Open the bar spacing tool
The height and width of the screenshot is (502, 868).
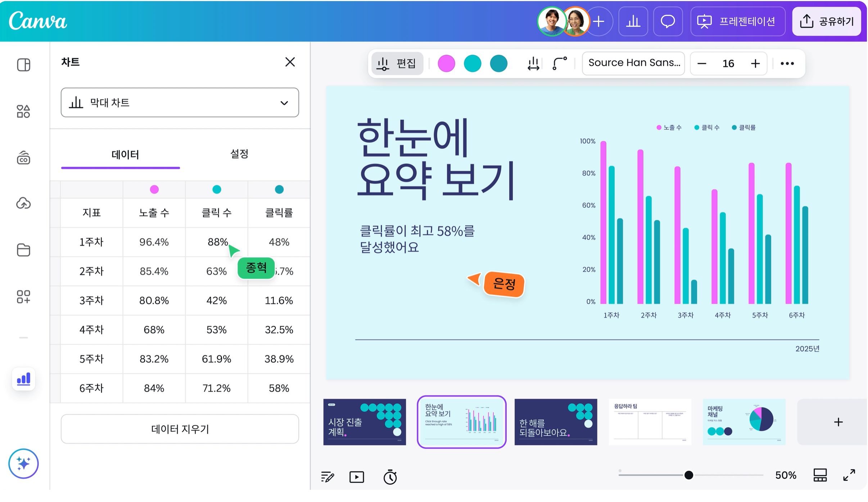[533, 63]
